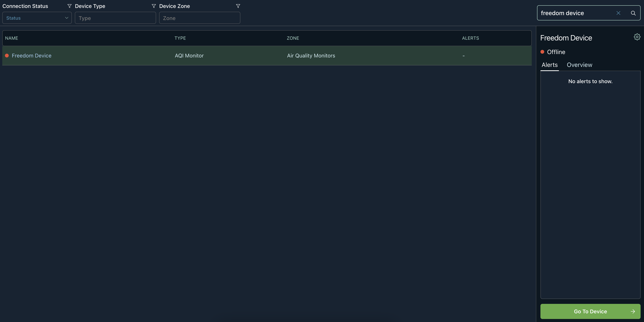
Task: Expand the Status dropdown chevron
Action: click(x=67, y=18)
